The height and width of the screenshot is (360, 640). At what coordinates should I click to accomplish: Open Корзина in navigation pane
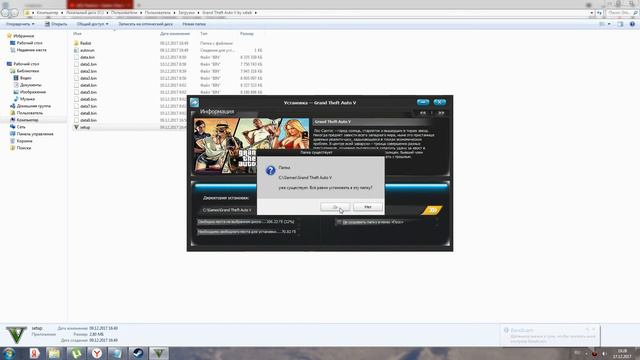click(x=24, y=141)
